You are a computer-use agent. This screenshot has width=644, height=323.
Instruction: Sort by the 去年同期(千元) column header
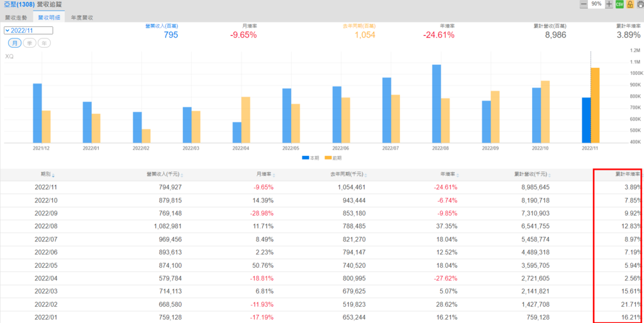click(x=348, y=175)
